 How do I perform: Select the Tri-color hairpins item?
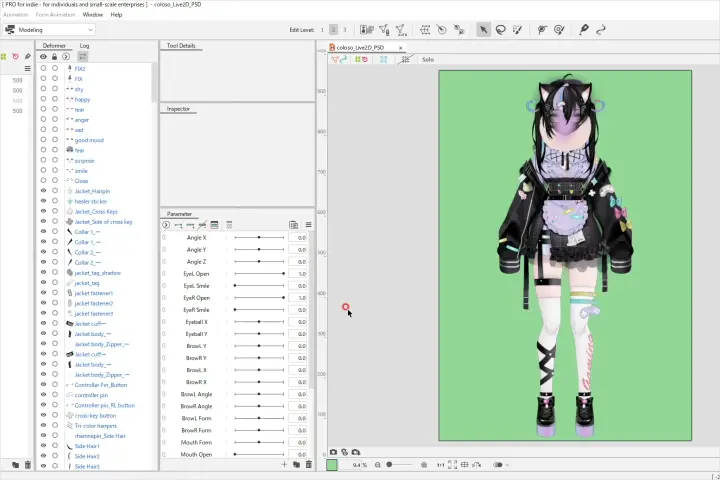(96, 425)
